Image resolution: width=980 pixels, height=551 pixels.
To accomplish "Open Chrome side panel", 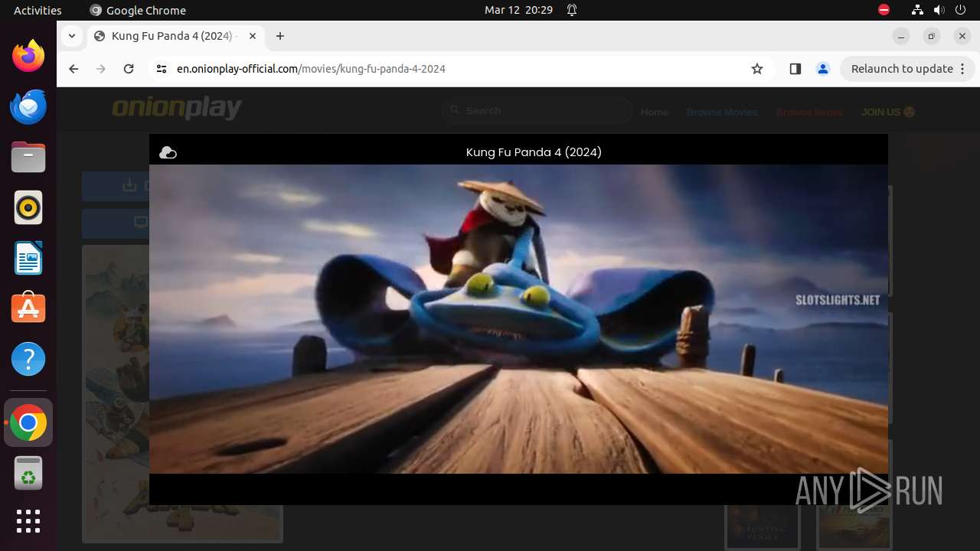I will point(795,69).
